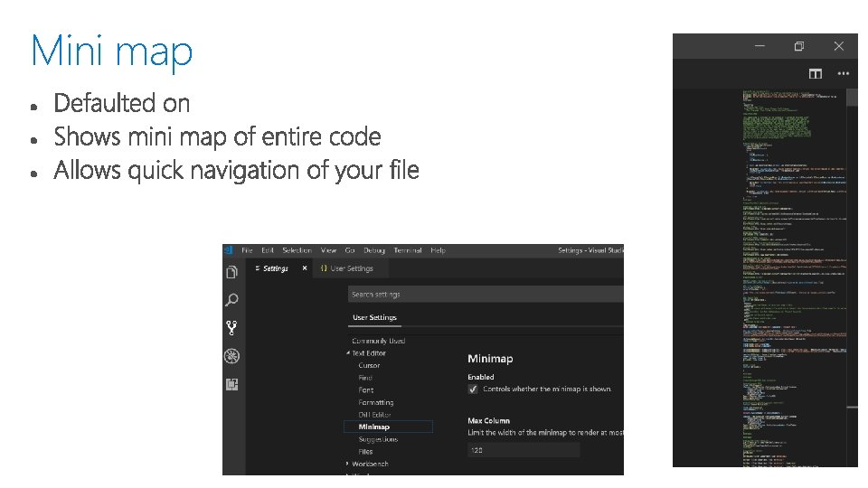Select the Suggestions settings category
The height and width of the screenshot is (488, 868).
click(x=378, y=439)
